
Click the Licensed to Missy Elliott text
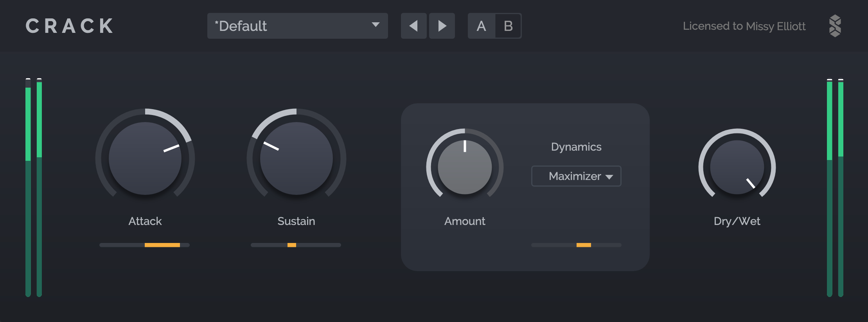[744, 26]
